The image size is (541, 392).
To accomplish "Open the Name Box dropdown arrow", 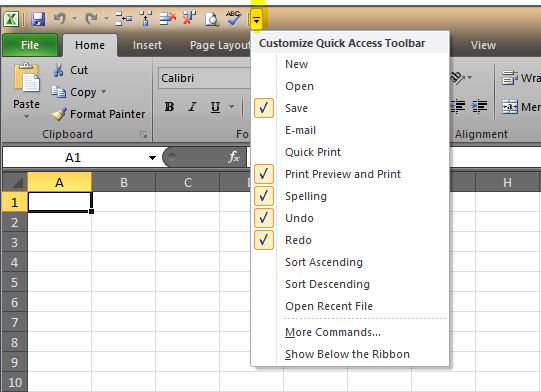I will coord(152,158).
